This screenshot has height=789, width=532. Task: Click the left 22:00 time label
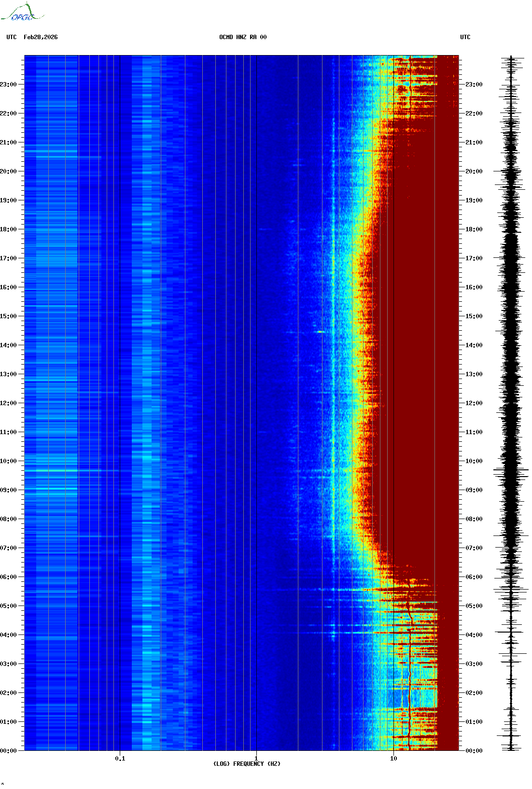click(8, 113)
